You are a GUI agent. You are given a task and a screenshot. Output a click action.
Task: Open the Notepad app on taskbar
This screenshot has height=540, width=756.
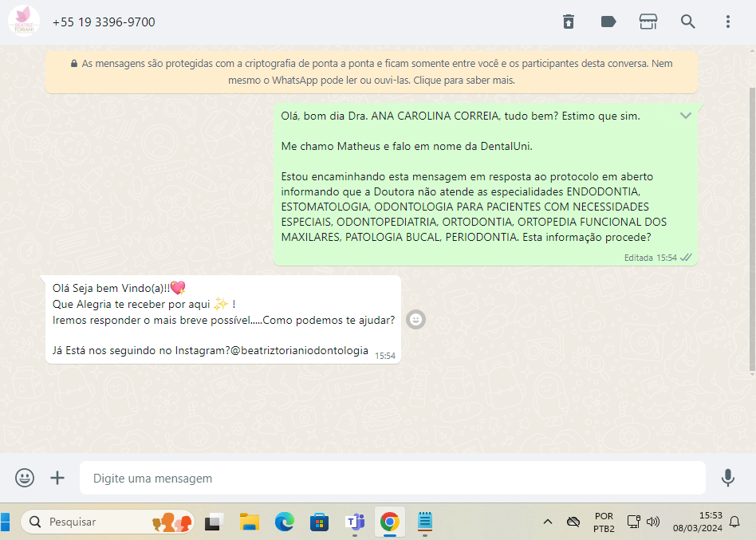(x=425, y=522)
